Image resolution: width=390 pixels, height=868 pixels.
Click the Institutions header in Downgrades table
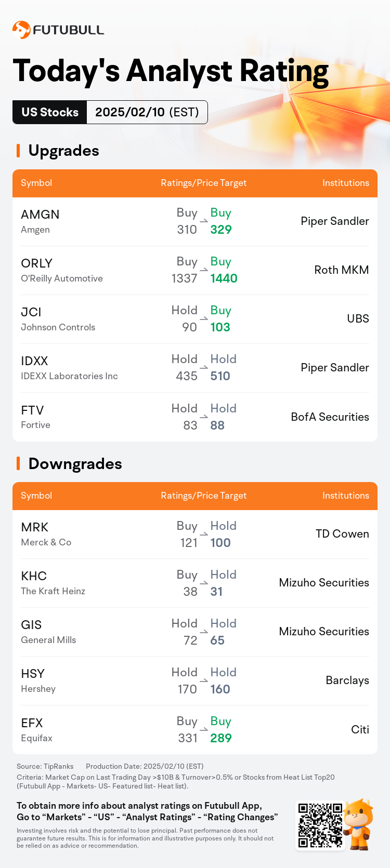point(346,496)
